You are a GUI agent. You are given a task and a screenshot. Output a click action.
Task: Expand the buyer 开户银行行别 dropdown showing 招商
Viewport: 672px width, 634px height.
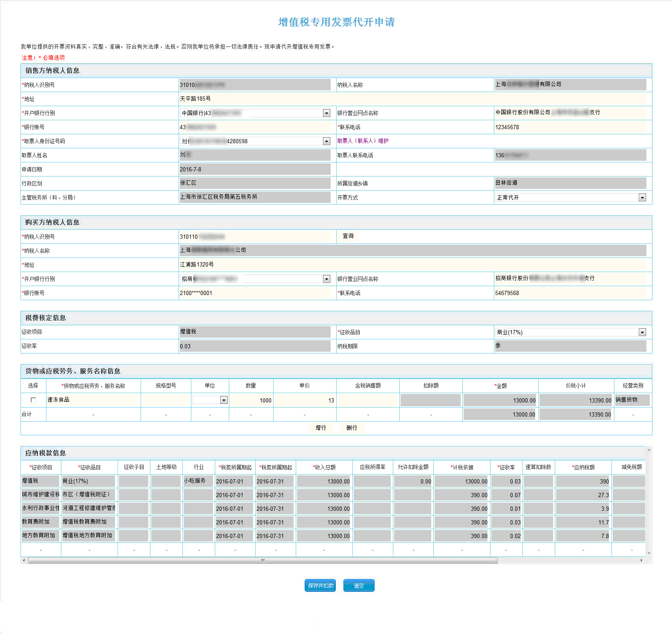click(326, 279)
